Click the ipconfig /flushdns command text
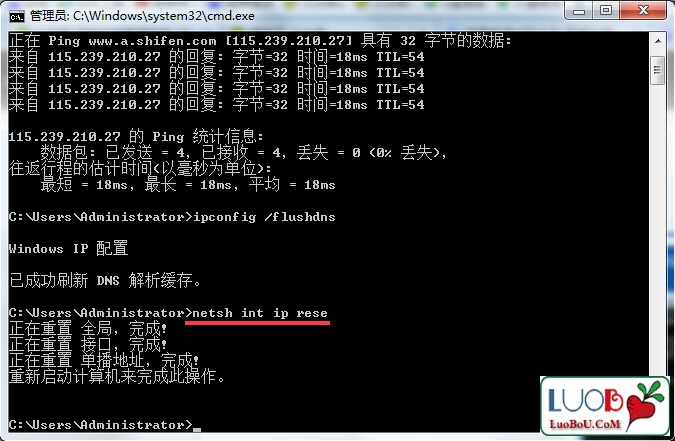Image resolution: width=675 pixels, height=441 pixels. (264, 217)
